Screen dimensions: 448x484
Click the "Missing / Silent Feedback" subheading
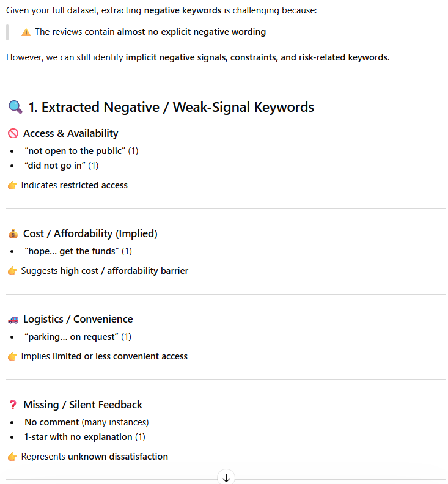pyautogui.click(x=83, y=405)
